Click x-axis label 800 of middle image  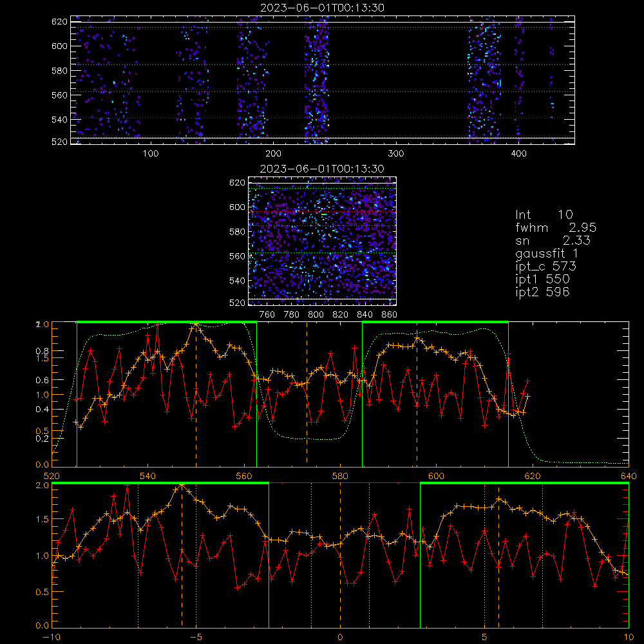tap(316, 315)
